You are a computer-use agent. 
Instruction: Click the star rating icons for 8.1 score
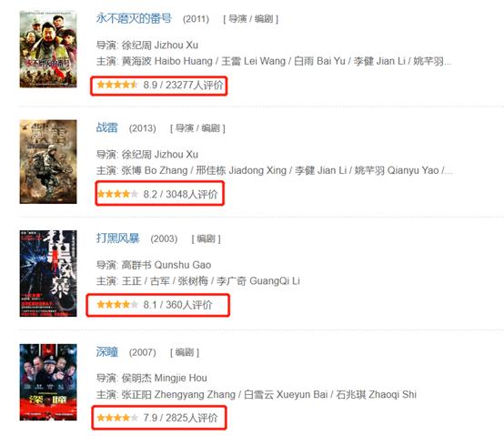coord(117,305)
